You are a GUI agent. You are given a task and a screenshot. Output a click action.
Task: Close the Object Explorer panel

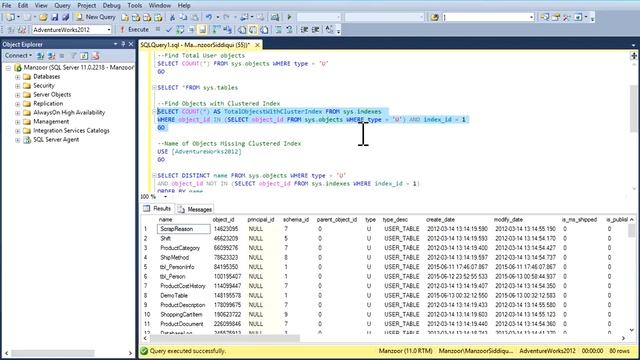[x=131, y=44]
